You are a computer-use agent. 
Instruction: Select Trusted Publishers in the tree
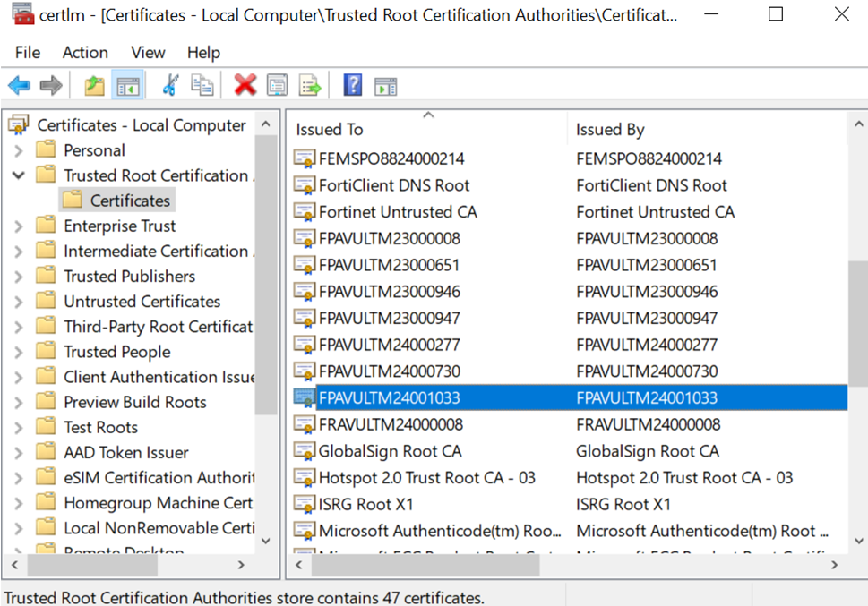[x=129, y=277]
